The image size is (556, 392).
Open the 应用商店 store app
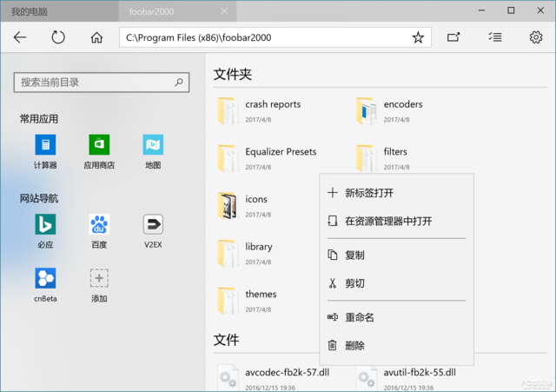coord(99,151)
